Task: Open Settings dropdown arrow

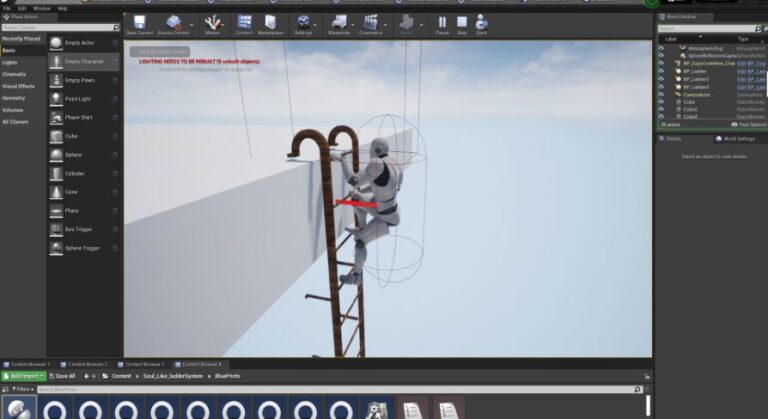Action: (x=315, y=25)
